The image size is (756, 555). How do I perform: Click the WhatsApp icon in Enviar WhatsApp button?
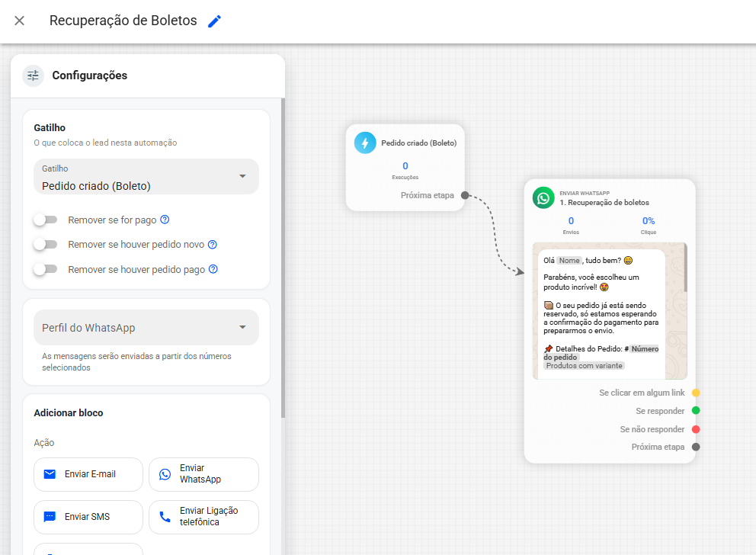click(165, 474)
